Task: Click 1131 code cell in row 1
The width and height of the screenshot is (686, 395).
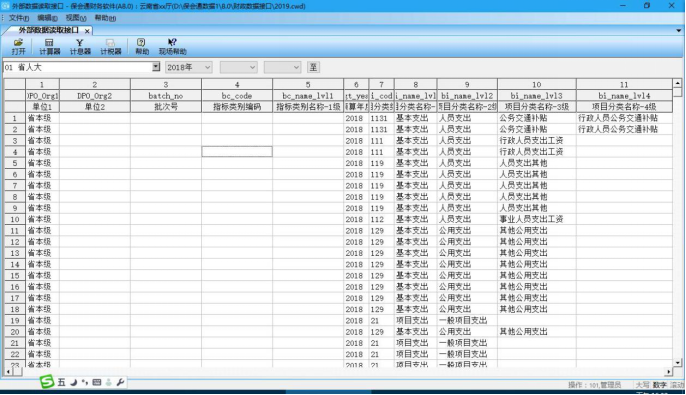Action: (382, 118)
